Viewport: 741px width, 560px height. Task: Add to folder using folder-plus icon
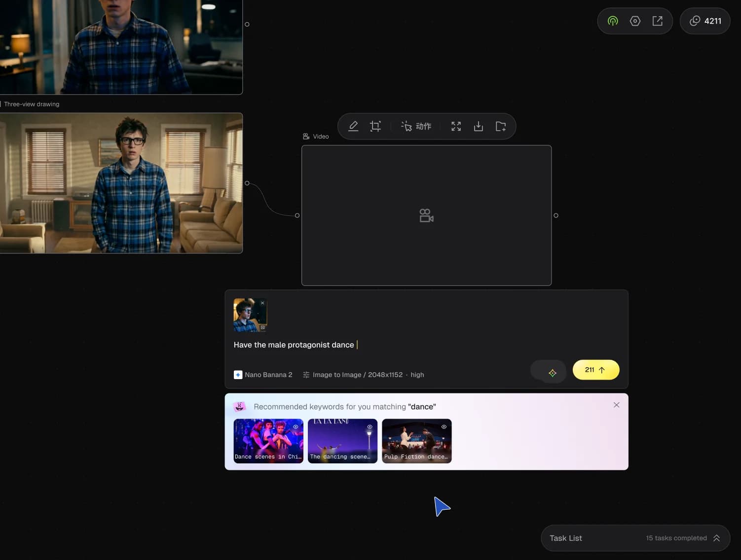coord(501,126)
